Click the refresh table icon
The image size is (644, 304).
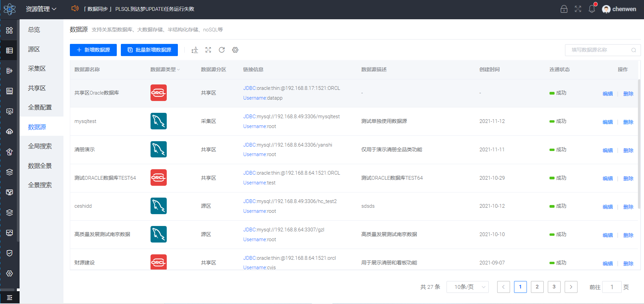(222, 50)
